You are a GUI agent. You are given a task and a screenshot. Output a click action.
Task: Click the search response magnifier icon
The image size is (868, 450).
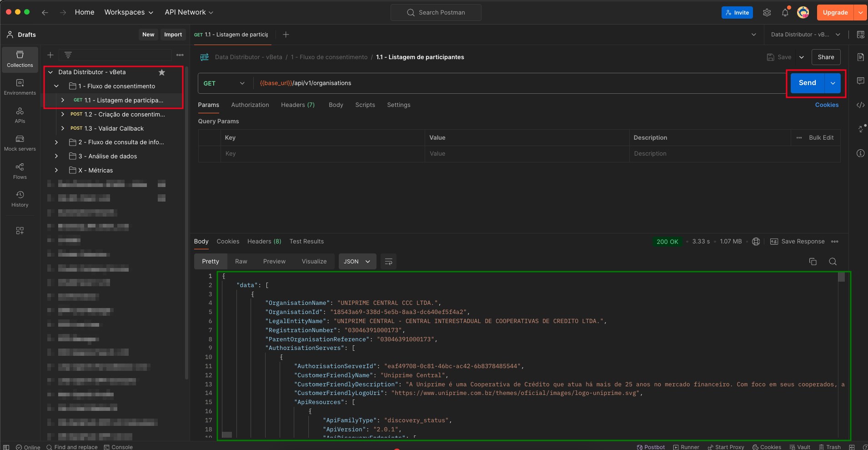(833, 262)
